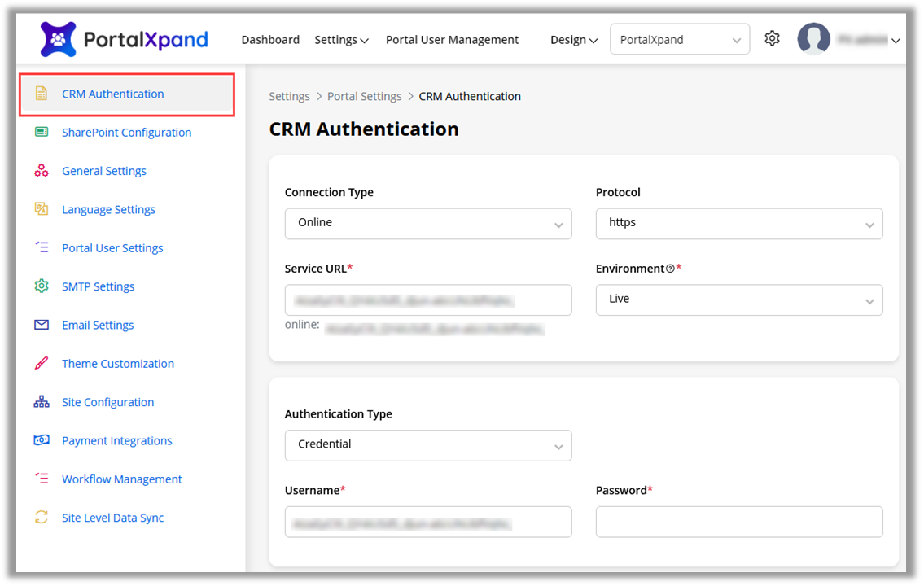
Task: Click the Theme Customization brush icon
Action: point(42,364)
